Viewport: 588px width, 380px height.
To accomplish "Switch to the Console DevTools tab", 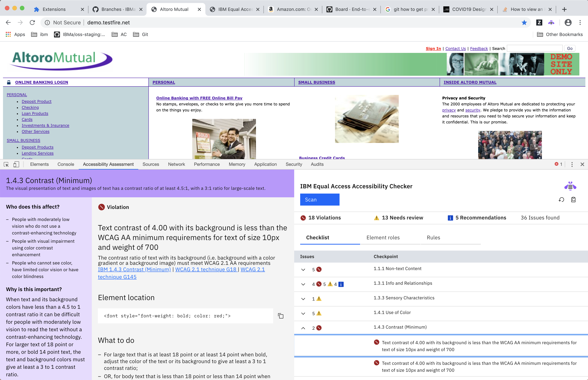I will coord(66,164).
